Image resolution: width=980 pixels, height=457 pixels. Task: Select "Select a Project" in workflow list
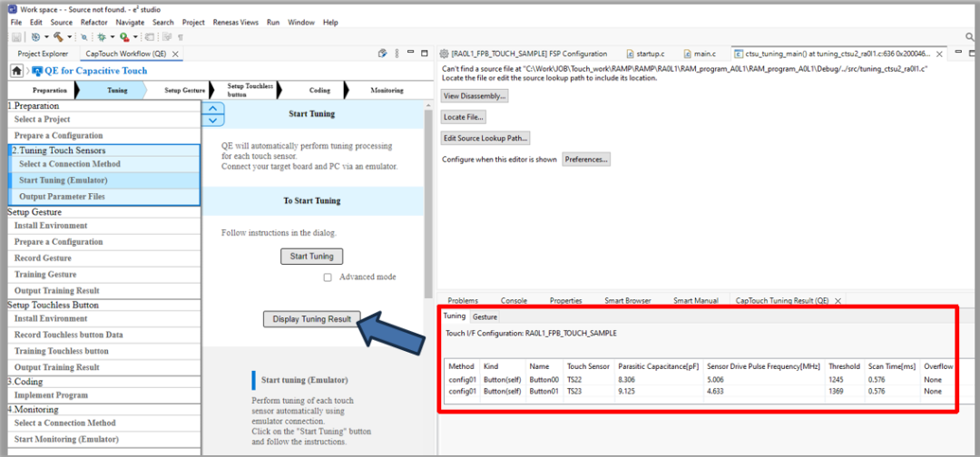(103, 120)
